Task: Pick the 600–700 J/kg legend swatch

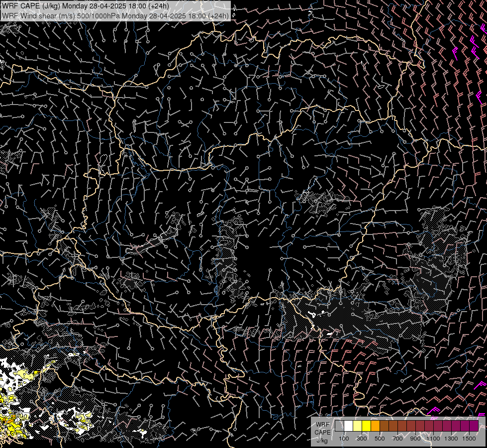Action: click(393, 426)
